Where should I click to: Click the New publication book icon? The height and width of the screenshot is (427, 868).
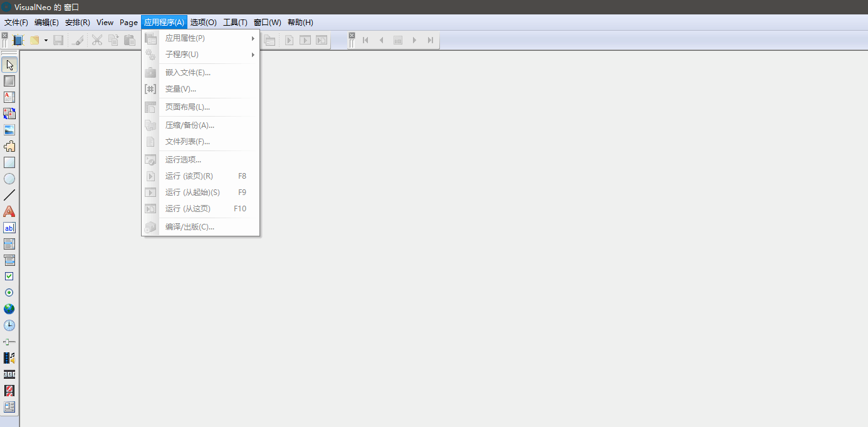point(18,40)
